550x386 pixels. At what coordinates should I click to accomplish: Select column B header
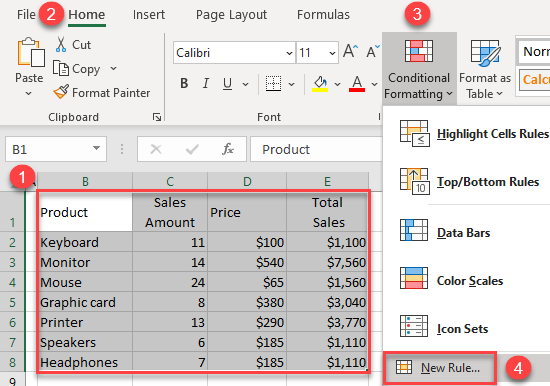coord(85,181)
